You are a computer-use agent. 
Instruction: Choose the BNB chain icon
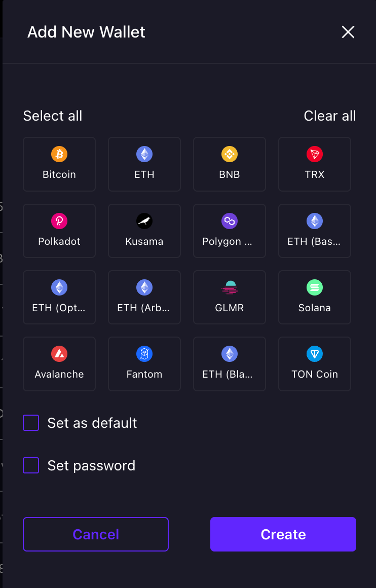point(230,154)
